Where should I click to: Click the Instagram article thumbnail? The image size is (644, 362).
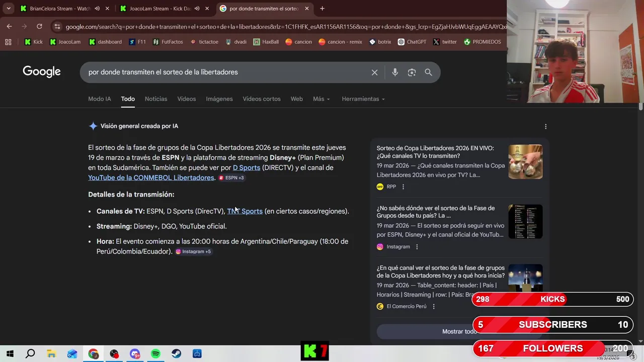525,222
